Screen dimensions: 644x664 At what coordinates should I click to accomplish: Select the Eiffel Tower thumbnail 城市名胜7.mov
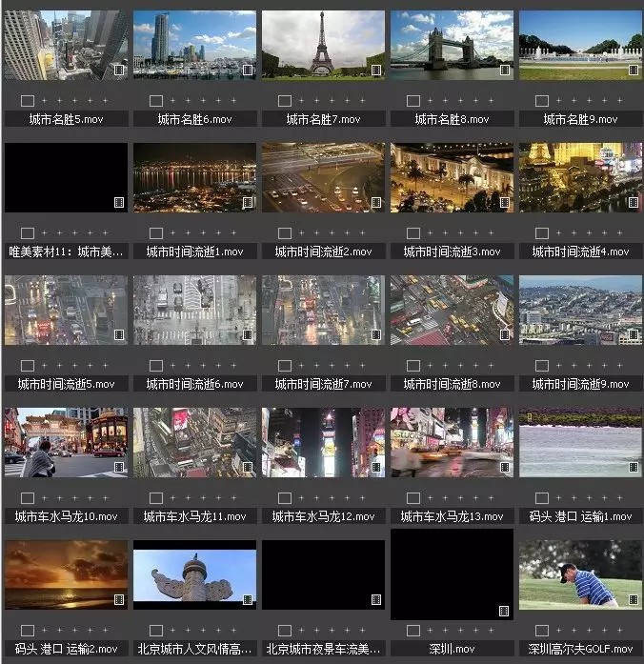pos(323,45)
